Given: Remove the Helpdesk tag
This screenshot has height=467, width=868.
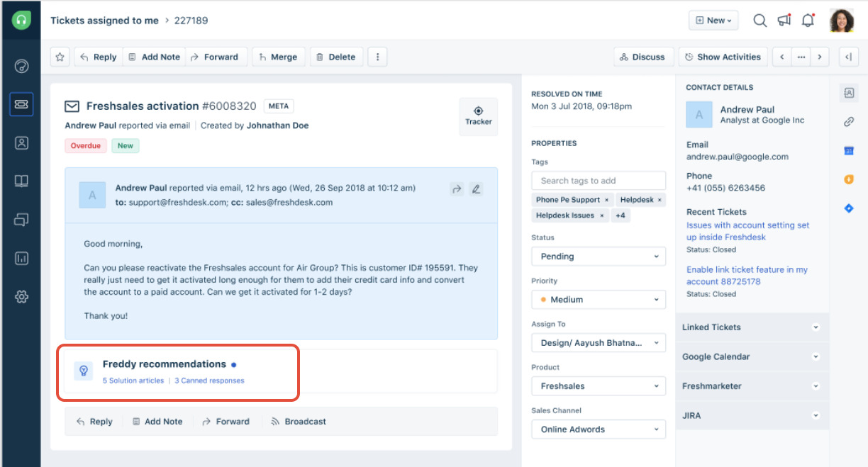Looking at the screenshot, I should click(x=660, y=201).
